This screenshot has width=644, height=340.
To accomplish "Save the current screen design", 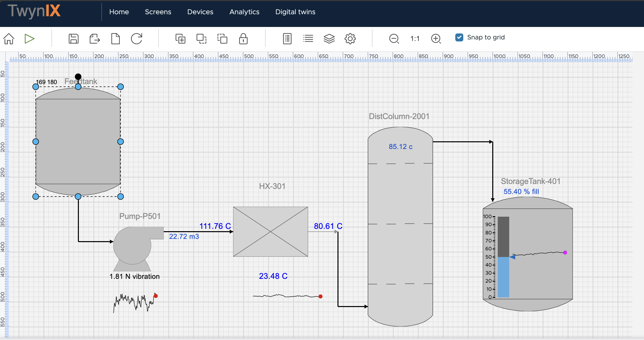I will [73, 38].
